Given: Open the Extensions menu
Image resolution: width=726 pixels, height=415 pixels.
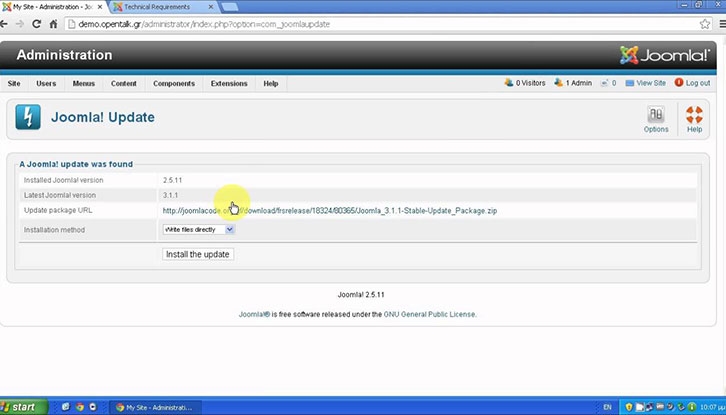Looking at the screenshot, I should [x=229, y=83].
